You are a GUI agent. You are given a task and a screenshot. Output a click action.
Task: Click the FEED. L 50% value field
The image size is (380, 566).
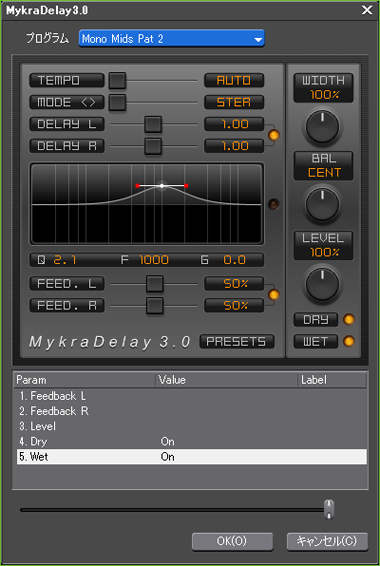pyautogui.click(x=234, y=284)
